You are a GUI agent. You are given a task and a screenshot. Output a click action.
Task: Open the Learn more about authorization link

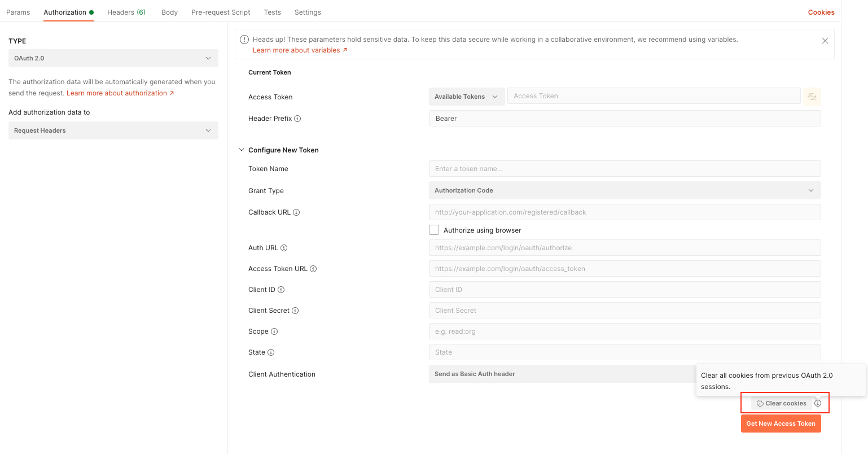tap(117, 93)
